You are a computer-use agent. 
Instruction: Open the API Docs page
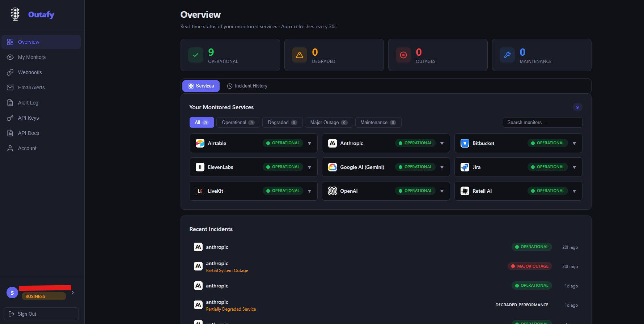click(41, 133)
